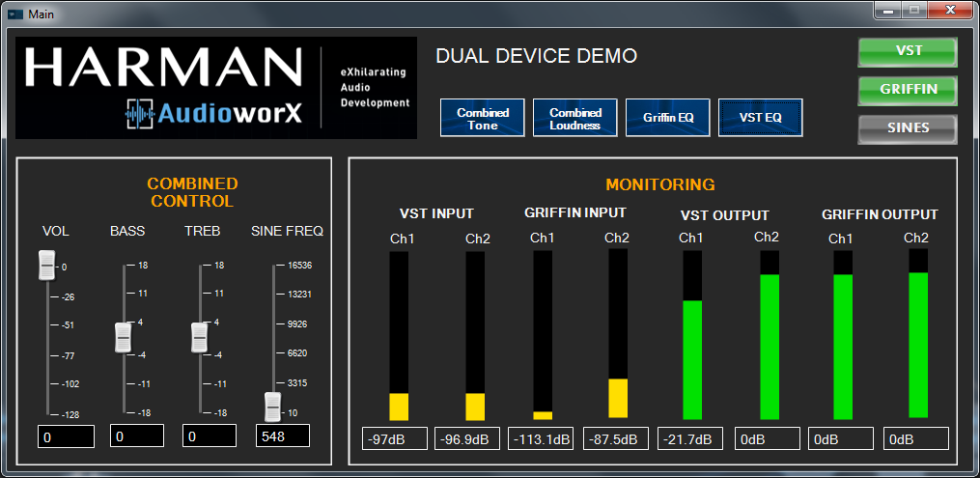The height and width of the screenshot is (478, 980).
Task: Open the VST EQ panel
Action: [761, 118]
